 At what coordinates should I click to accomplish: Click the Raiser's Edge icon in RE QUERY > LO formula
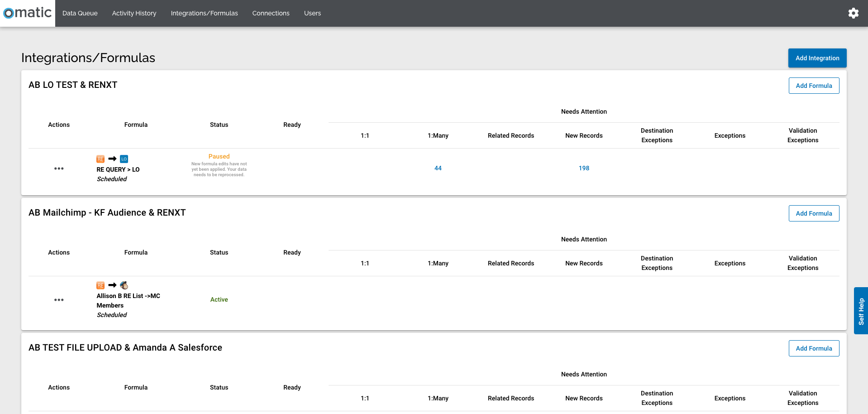coord(100,159)
